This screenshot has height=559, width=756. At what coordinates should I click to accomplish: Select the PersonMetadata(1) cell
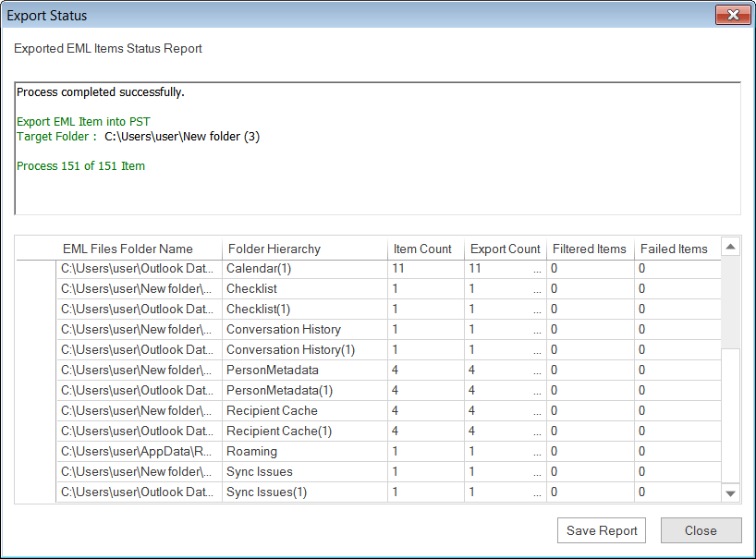coord(305,390)
